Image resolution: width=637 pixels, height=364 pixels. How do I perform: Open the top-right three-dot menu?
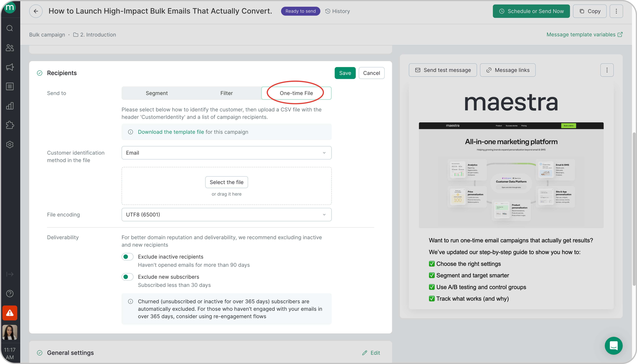[616, 11]
